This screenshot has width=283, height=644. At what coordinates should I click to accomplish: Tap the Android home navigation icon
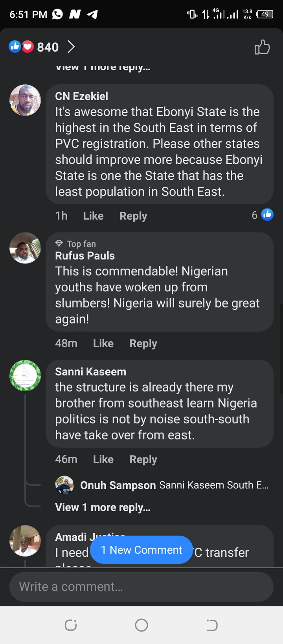[141, 625]
